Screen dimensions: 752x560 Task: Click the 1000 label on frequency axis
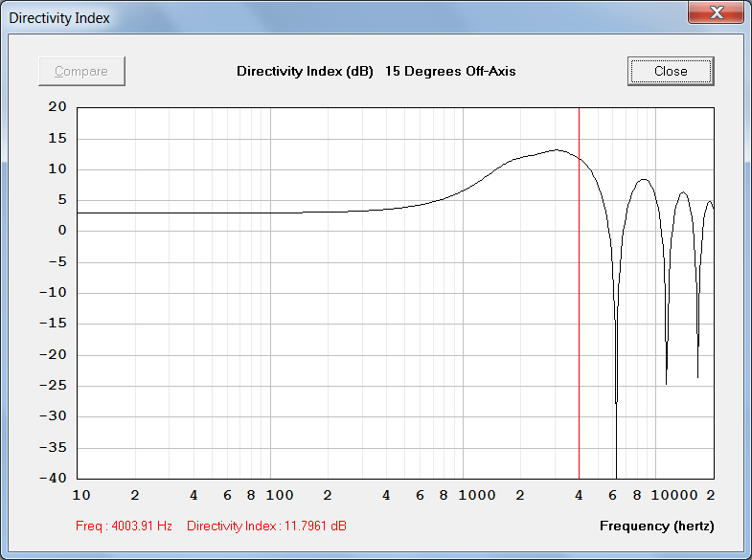pyautogui.click(x=477, y=495)
